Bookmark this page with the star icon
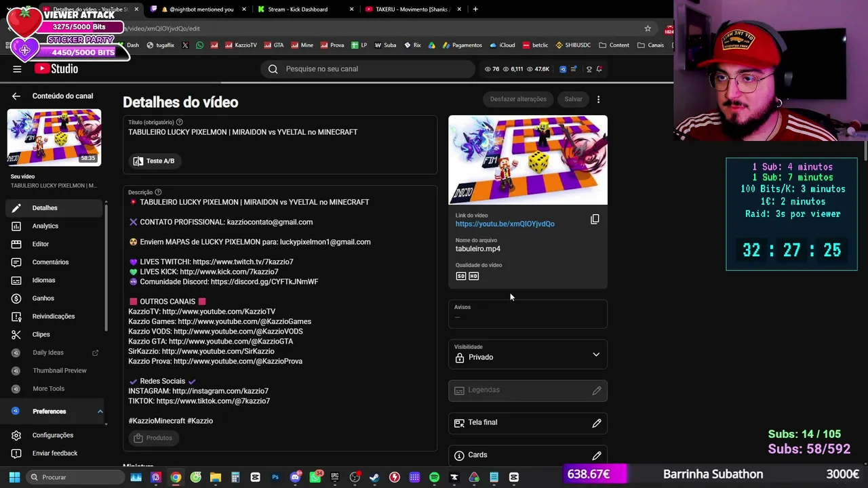 pyautogui.click(x=648, y=28)
